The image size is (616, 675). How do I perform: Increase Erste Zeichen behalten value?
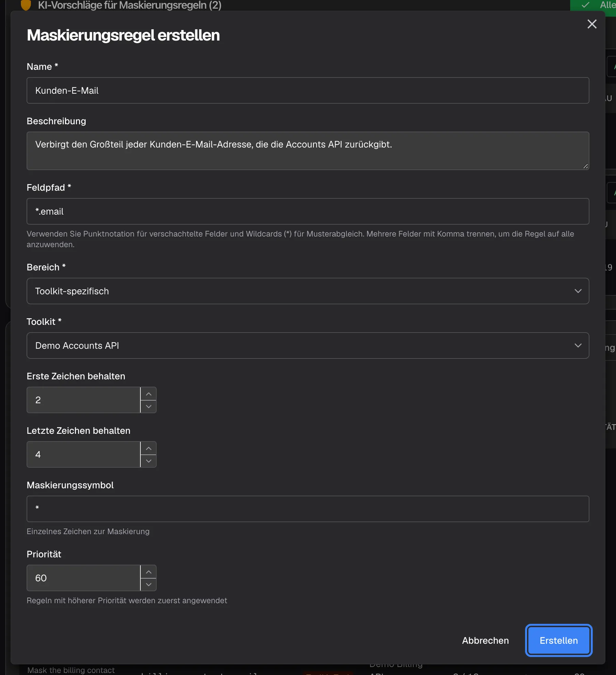click(x=149, y=394)
